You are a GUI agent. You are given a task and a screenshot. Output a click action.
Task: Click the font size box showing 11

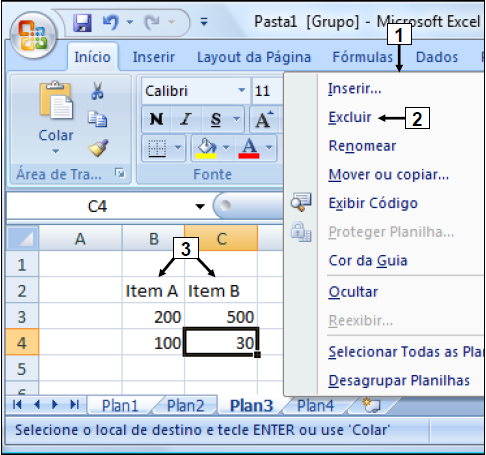coord(267,91)
